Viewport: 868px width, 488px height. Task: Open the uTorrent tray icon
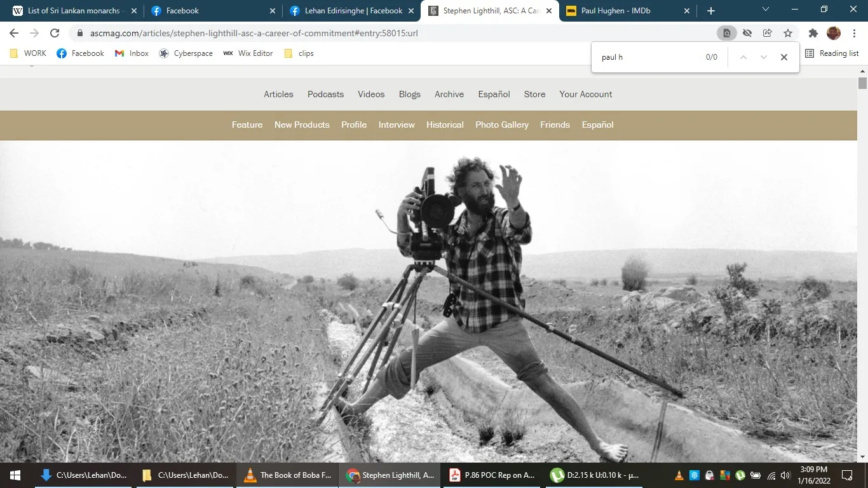pos(740,475)
